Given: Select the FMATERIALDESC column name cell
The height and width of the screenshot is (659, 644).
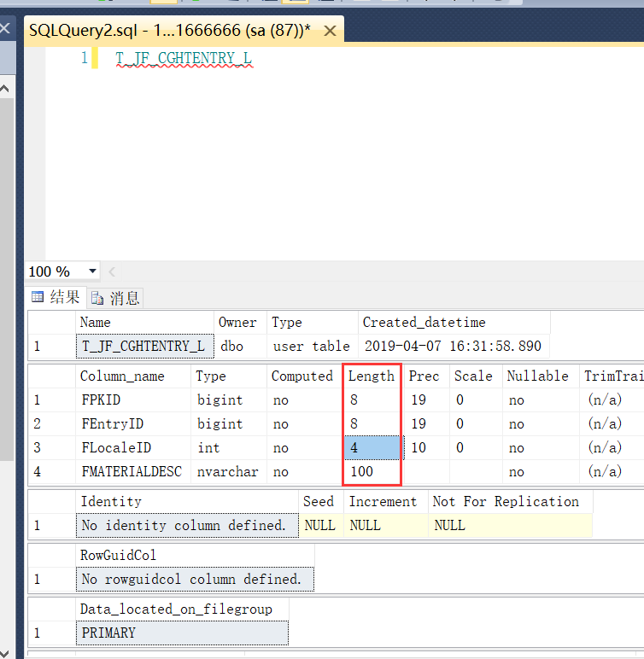Looking at the screenshot, I should (133, 471).
